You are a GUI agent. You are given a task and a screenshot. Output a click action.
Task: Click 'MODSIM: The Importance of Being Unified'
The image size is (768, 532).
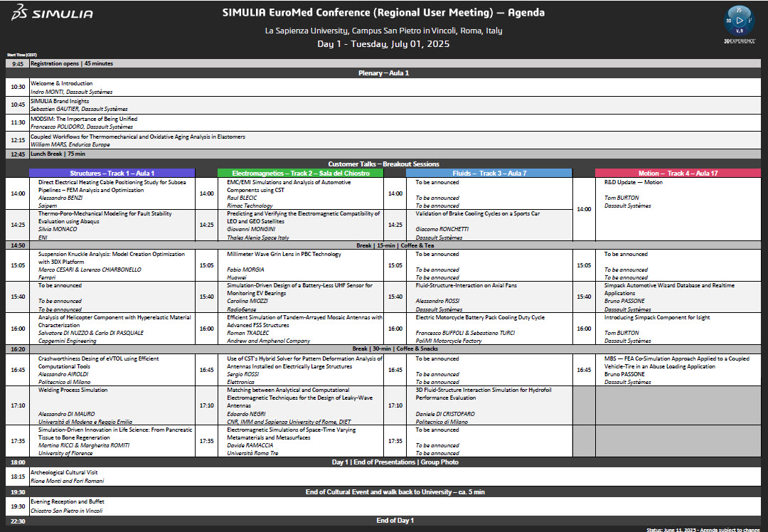click(84, 119)
